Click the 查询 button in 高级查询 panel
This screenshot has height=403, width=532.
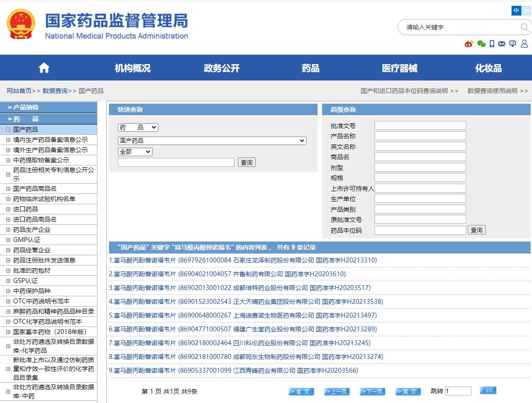pos(476,230)
